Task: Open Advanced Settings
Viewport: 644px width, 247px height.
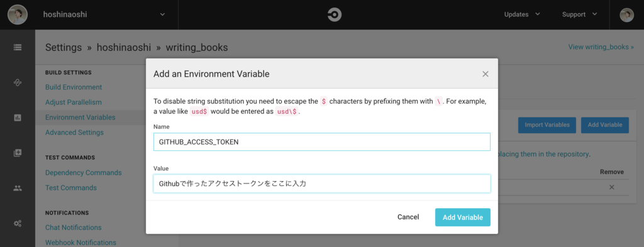Action: point(74,133)
